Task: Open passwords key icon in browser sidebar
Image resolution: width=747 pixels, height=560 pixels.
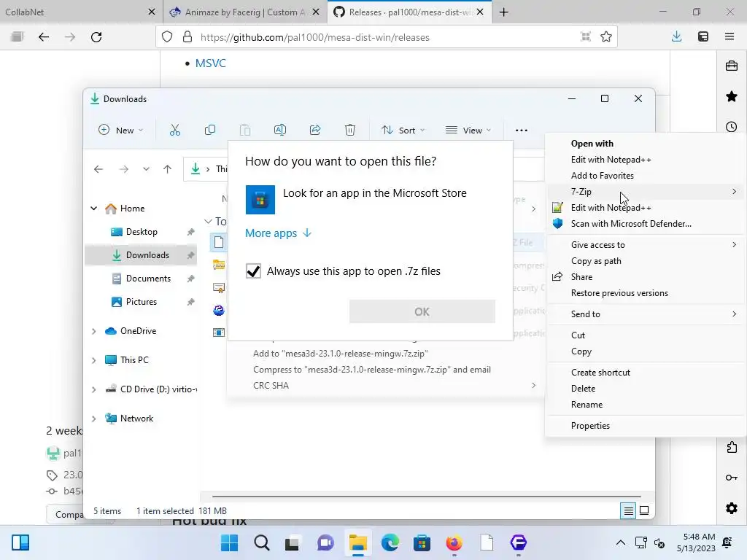Action: tap(732, 478)
